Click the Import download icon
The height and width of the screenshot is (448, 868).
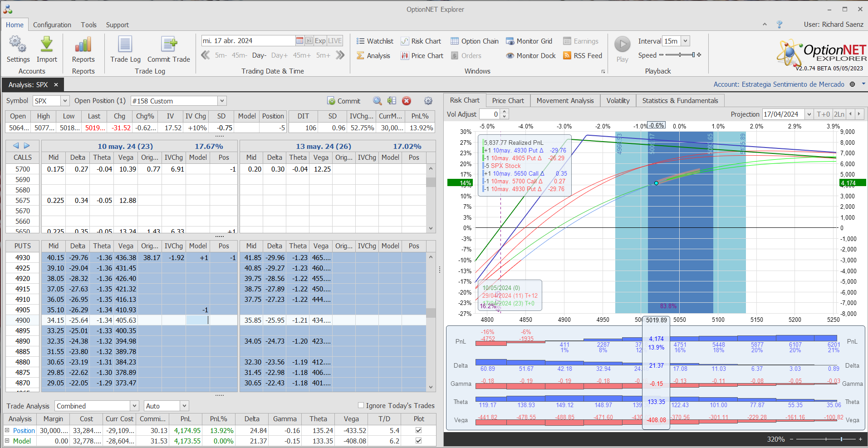pos(47,44)
